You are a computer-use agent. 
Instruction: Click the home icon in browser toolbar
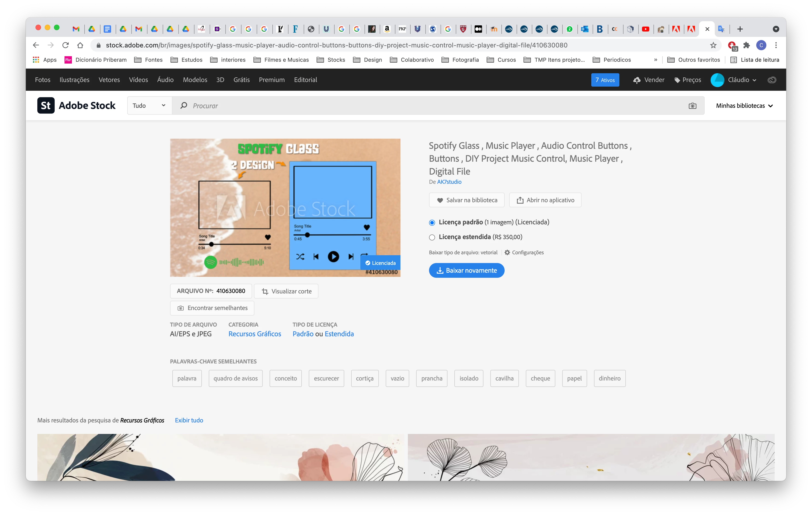pyautogui.click(x=80, y=45)
